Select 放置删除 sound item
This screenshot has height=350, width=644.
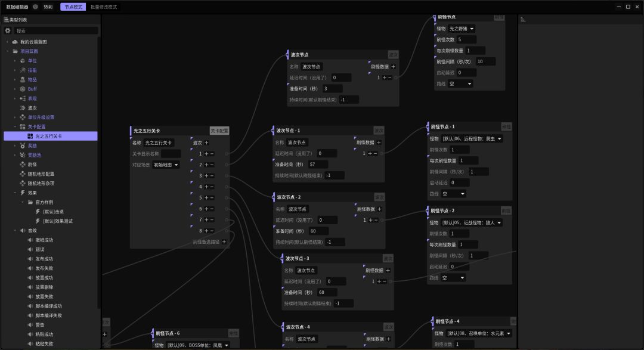point(44,287)
